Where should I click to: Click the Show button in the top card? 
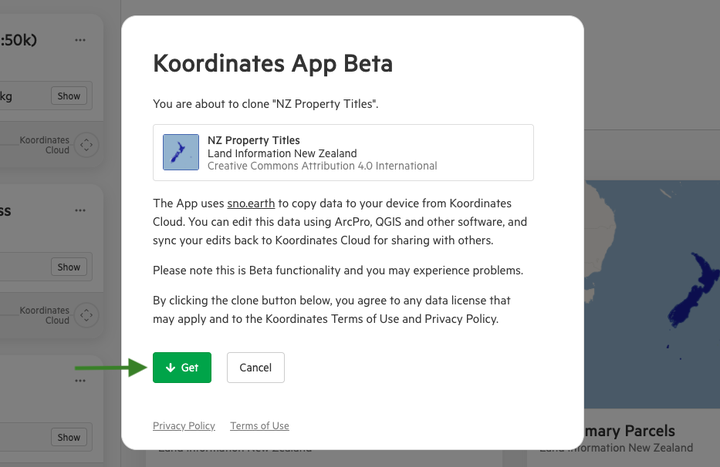coord(69,96)
